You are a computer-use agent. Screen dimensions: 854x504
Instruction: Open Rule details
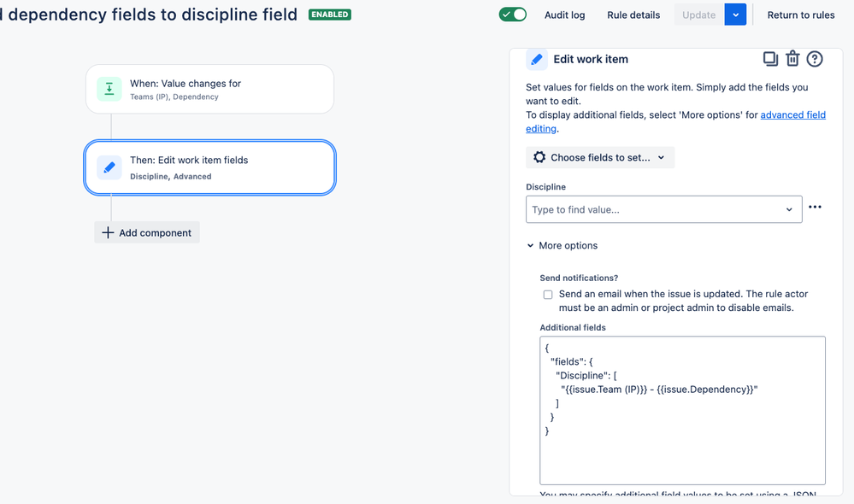point(633,15)
